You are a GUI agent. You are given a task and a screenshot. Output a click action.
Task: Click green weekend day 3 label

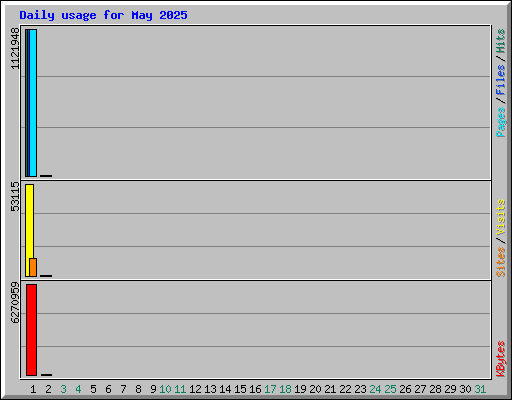click(63, 389)
